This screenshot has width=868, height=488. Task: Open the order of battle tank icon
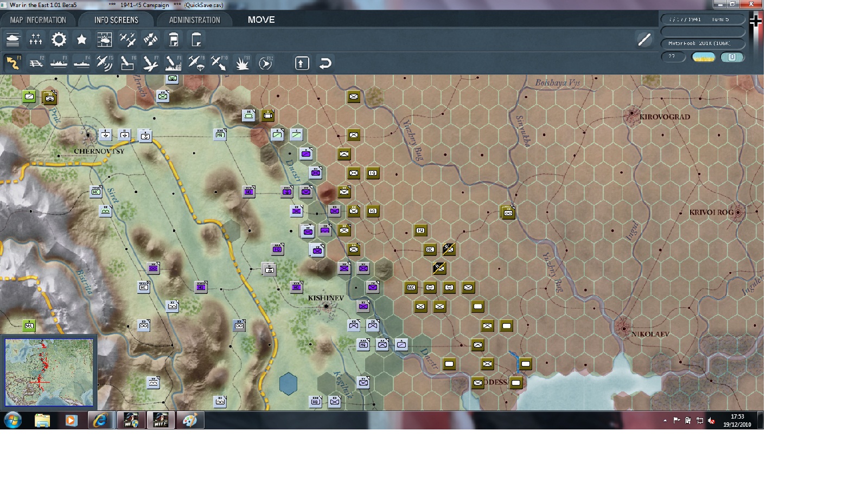[x=13, y=40]
